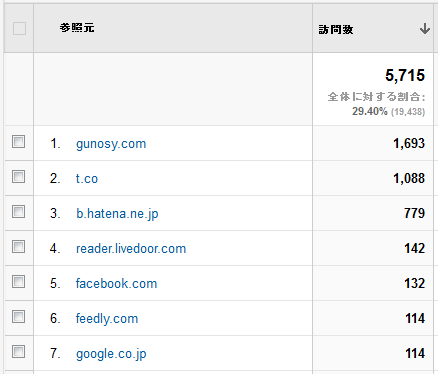Check the box for t.co row

19,177
